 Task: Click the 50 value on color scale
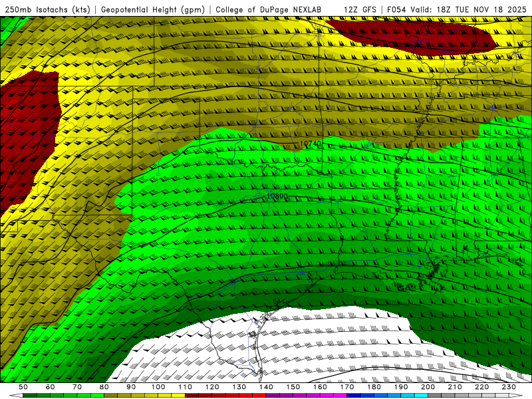pos(23,387)
